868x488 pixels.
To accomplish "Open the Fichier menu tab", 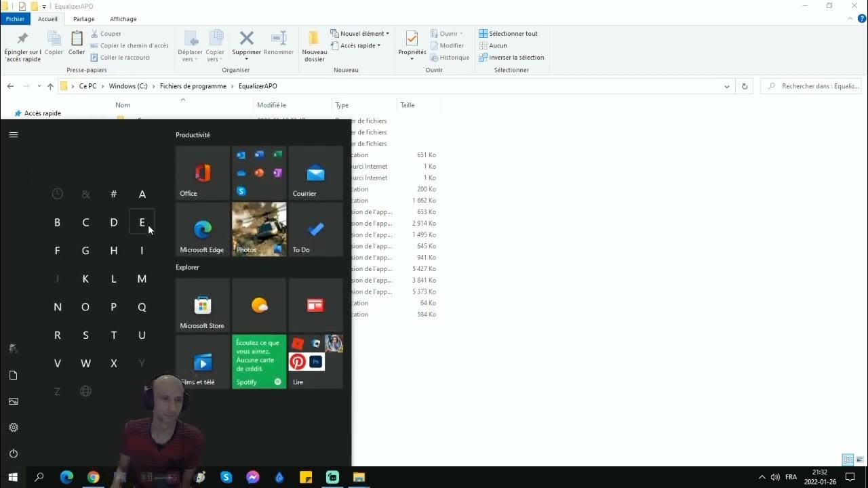I will tap(15, 19).
